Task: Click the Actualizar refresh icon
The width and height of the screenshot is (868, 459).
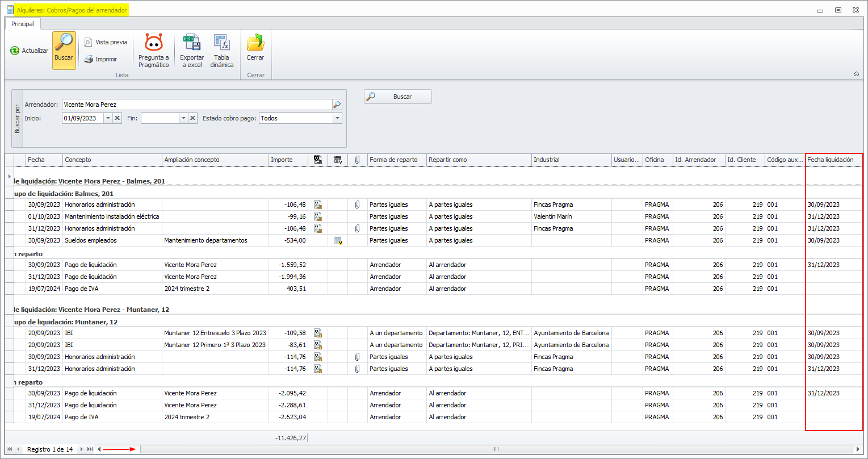Action: (15, 51)
